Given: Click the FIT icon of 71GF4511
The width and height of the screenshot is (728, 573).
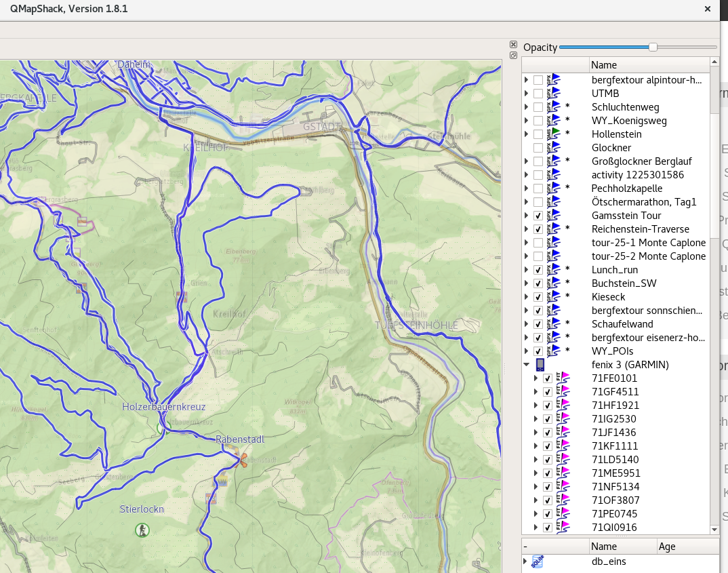Looking at the screenshot, I should pyautogui.click(x=562, y=392).
